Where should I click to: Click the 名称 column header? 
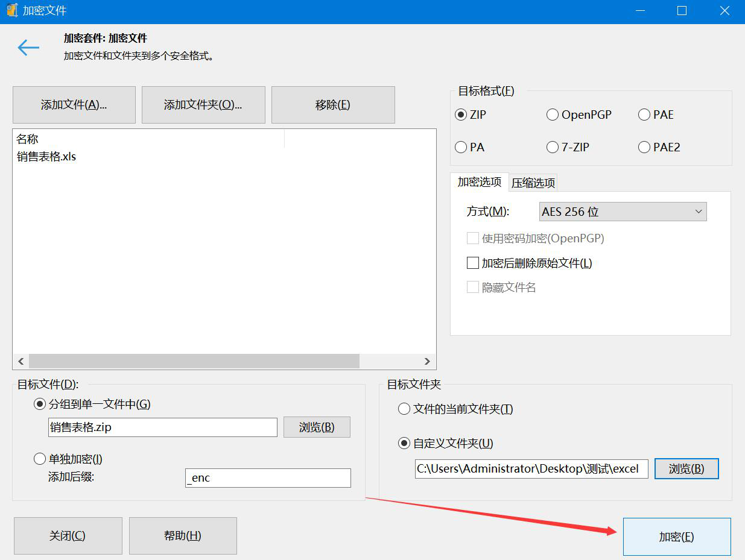pos(148,139)
